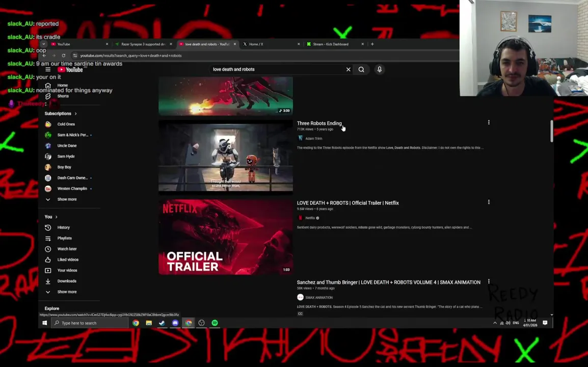Open more options for Sanchez and Thumb Bringer
The image size is (588, 367).
point(489,281)
